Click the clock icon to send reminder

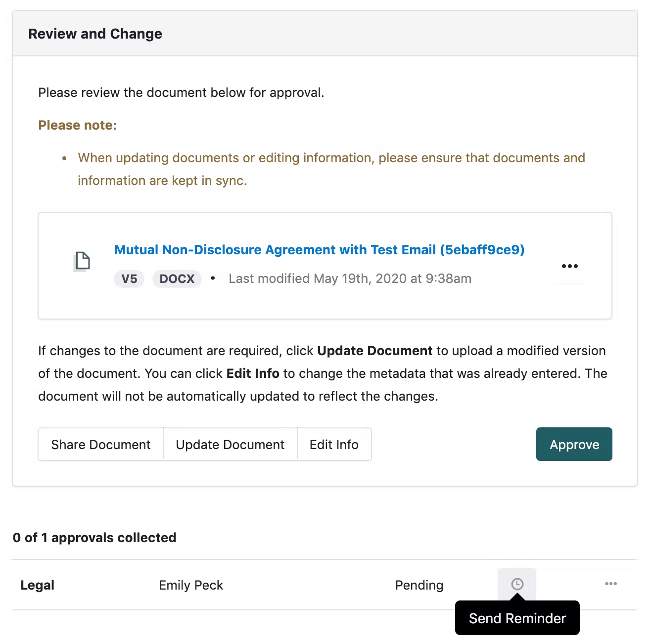(517, 584)
